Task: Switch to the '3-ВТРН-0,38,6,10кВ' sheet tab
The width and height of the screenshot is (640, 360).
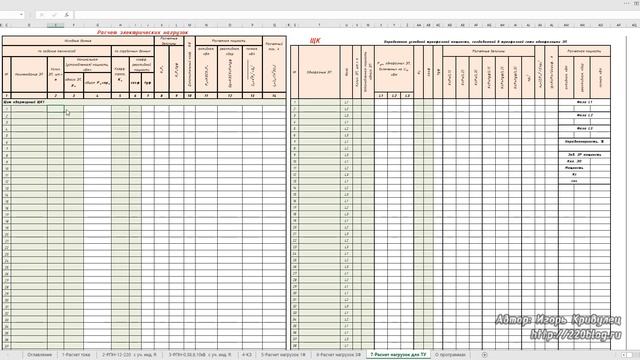Action: pos(200,355)
